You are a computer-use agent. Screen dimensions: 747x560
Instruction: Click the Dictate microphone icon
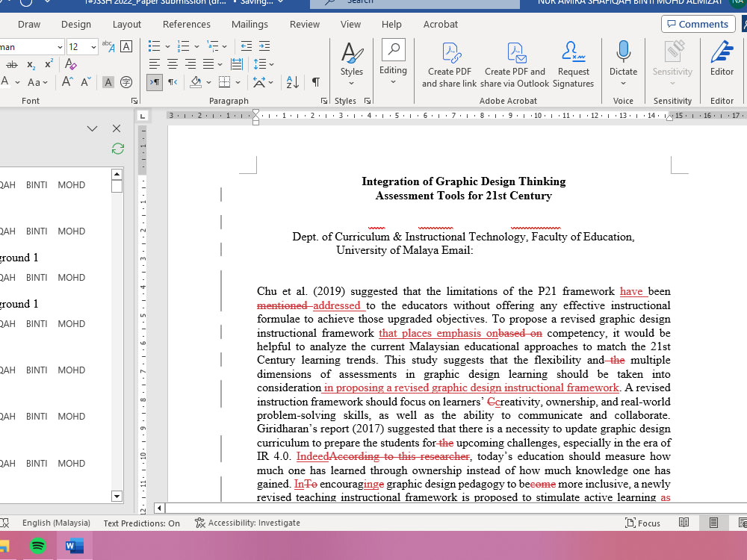click(x=623, y=52)
